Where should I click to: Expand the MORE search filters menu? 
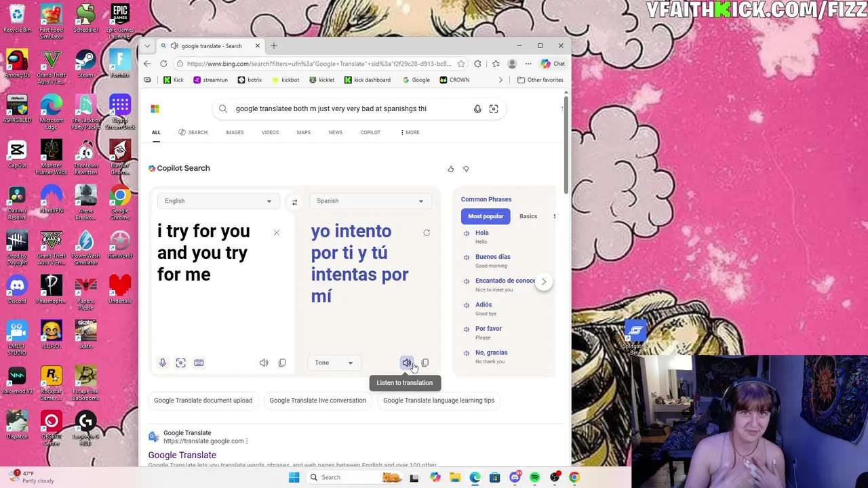[x=410, y=132]
